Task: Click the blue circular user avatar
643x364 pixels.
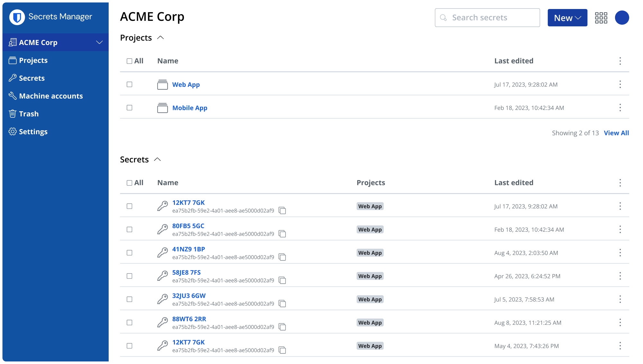Action: (x=622, y=18)
